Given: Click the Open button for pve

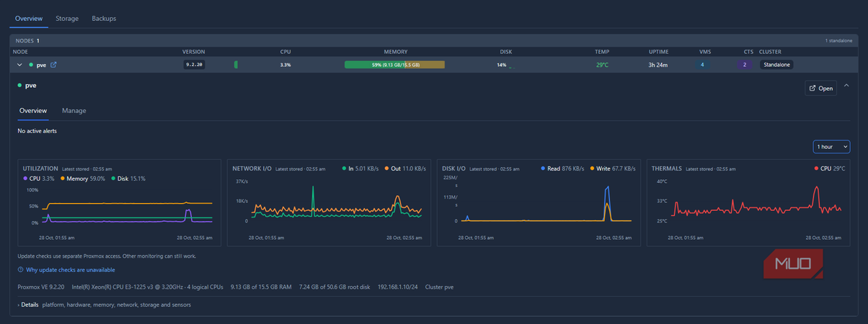Looking at the screenshot, I should 821,88.
